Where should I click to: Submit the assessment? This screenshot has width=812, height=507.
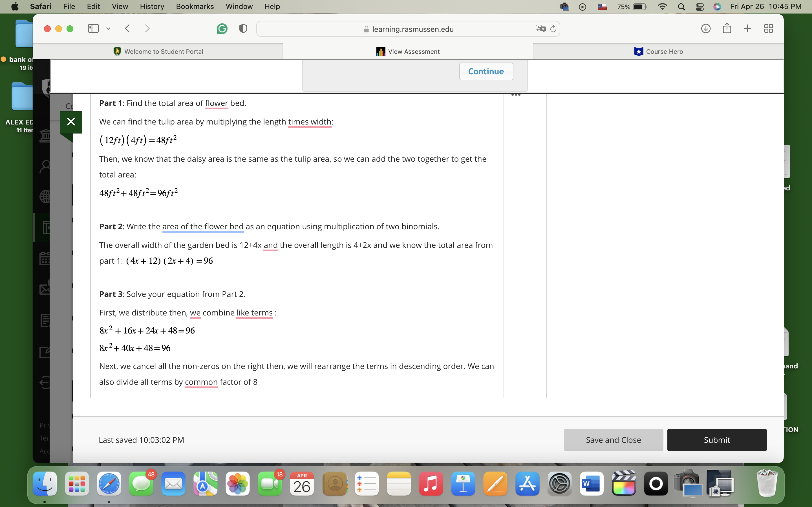coord(717,440)
